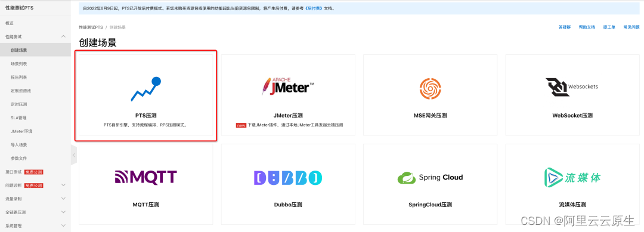Expand the 全链路压测 menu section
The image size is (644, 232).
(x=63, y=212)
